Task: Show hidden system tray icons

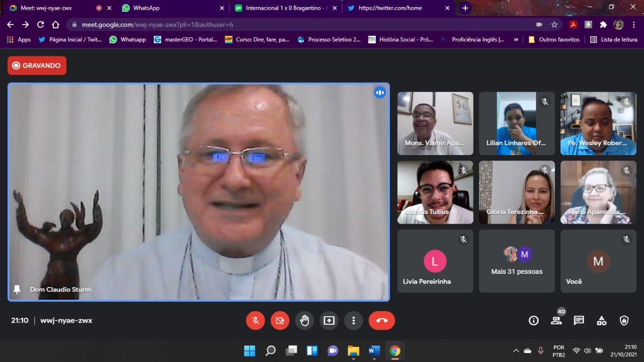Action: click(516, 351)
